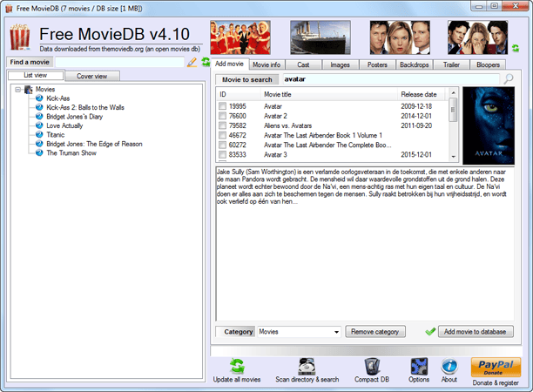533x392 pixels.
Task: Click the globe icon next to Kick-Ass
Action: click(39, 98)
